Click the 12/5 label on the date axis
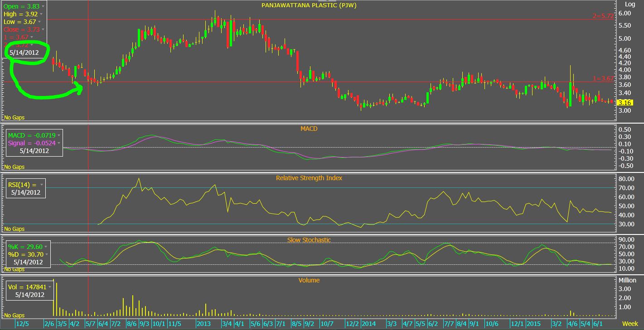Image resolution: width=644 pixels, height=330 pixels. coord(22,324)
